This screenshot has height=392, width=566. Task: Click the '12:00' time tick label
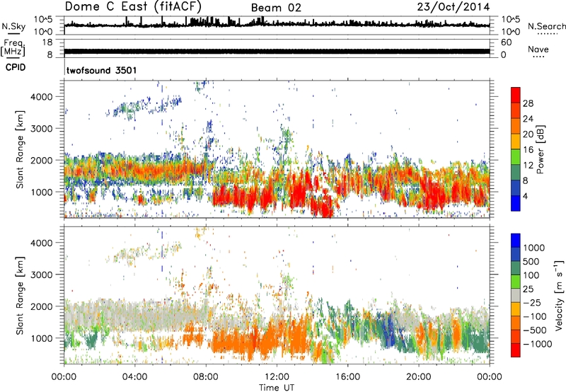[x=277, y=377]
